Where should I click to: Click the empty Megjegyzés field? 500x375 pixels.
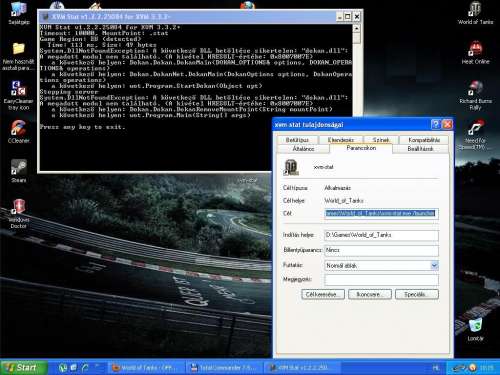(381, 280)
